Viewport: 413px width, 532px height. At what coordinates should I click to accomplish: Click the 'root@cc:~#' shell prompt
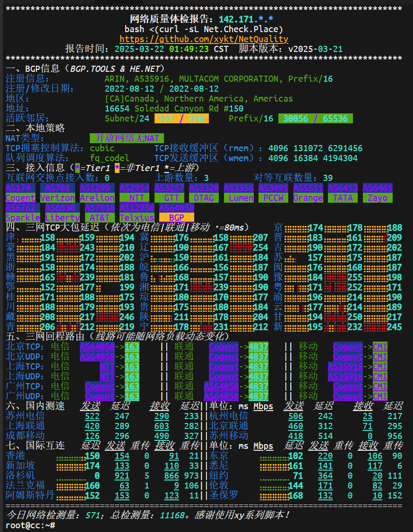(31, 525)
